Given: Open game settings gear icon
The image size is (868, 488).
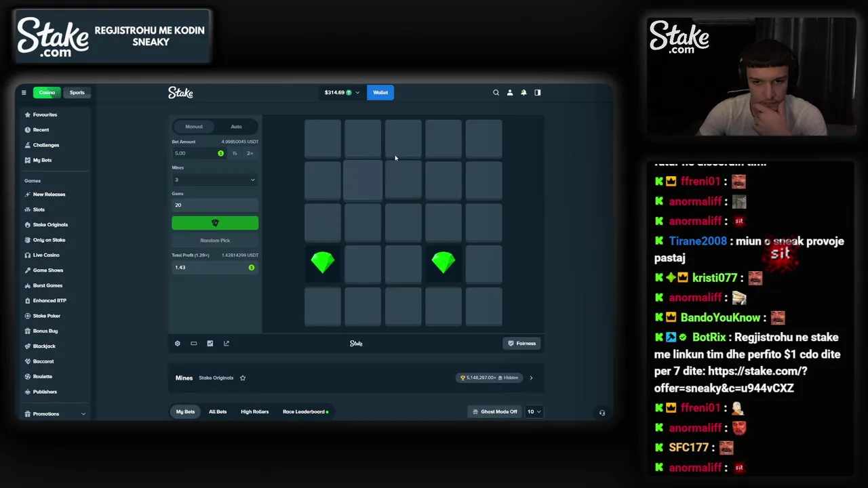Looking at the screenshot, I should (x=178, y=343).
